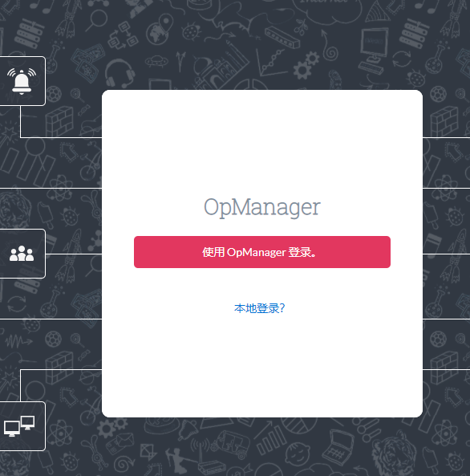This screenshot has height=476, width=470.
Task: Click the alarm bell notification icon
Action: (22, 81)
